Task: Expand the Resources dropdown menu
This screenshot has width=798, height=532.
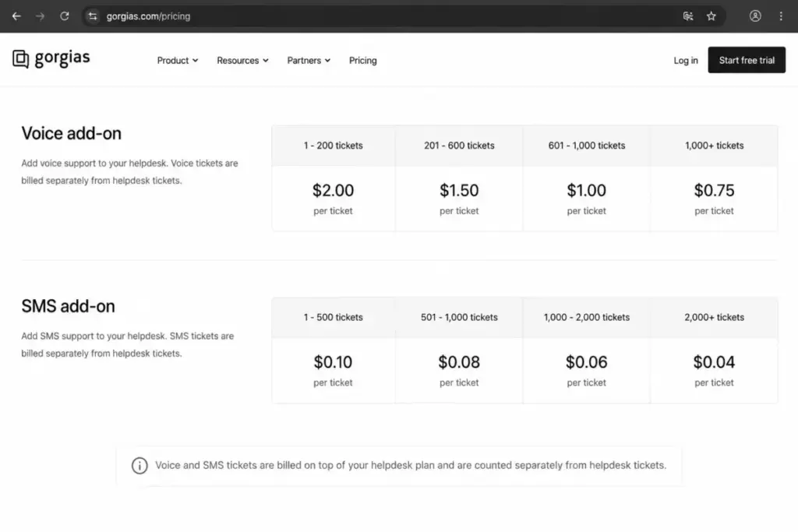Action: [243, 61]
